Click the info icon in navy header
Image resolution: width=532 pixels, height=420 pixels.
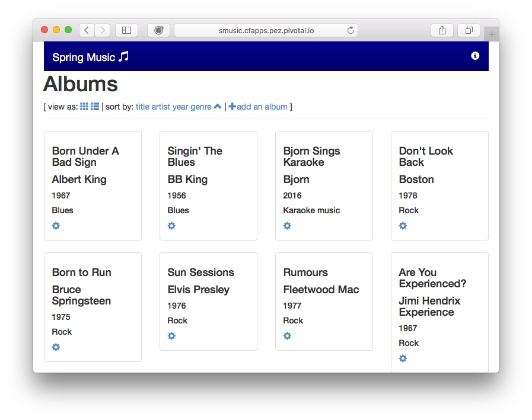point(475,56)
